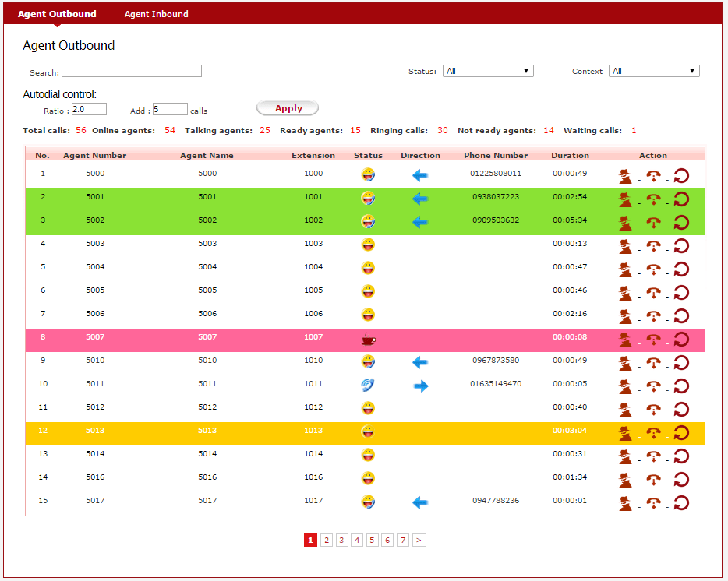Click the outbound direction arrow for agent 5011
Viewport: 728px width, 581px height.
pos(421,386)
